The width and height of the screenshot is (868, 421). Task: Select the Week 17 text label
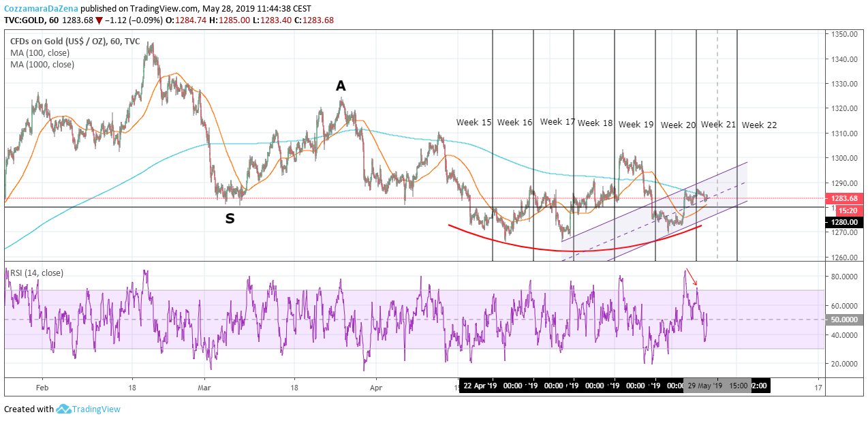point(557,122)
